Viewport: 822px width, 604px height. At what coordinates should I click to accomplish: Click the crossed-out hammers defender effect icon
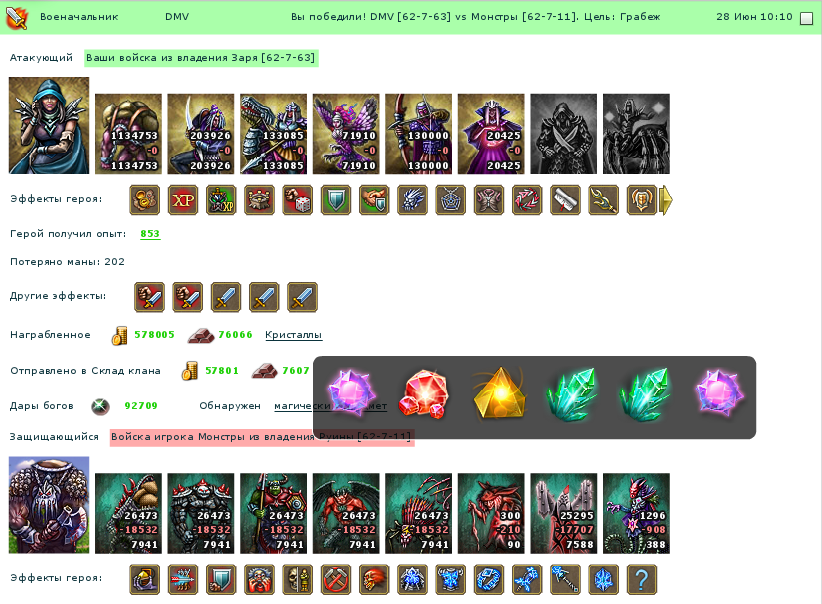336,579
